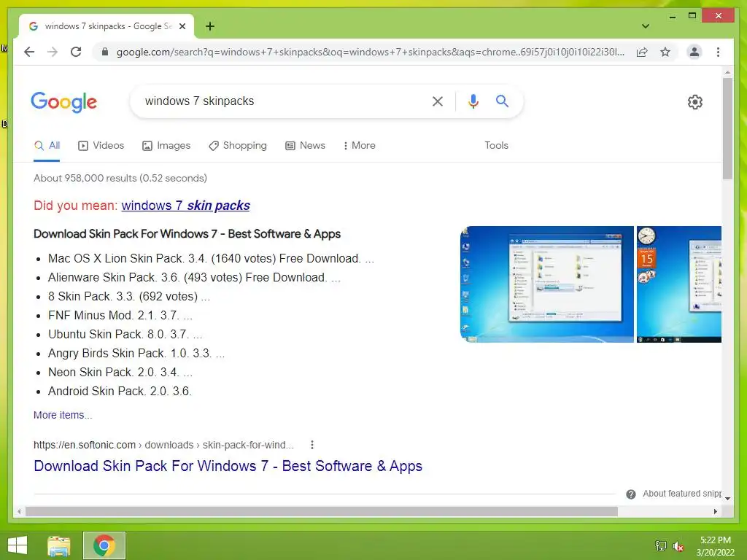
Task: Click the softonic.com URL breadcrumb
Action: coord(163,445)
